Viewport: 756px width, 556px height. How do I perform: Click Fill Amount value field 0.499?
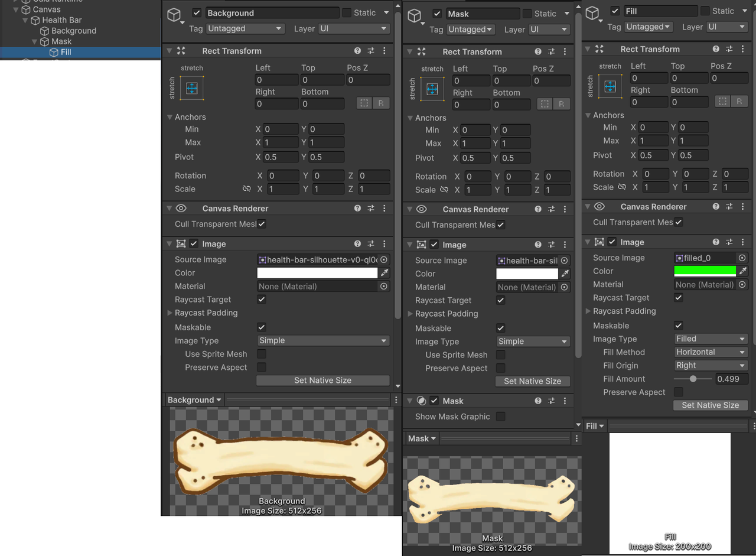(732, 379)
